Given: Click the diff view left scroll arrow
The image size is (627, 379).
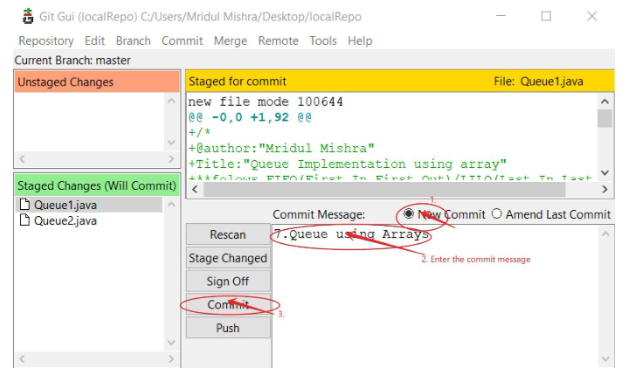Looking at the screenshot, I should (195, 190).
